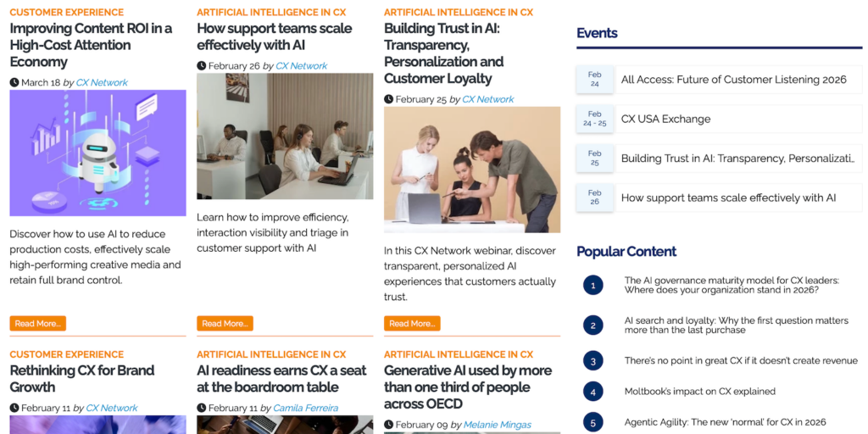The width and height of the screenshot is (868, 434).
Task: Open Read More for support teams article
Action: (225, 323)
